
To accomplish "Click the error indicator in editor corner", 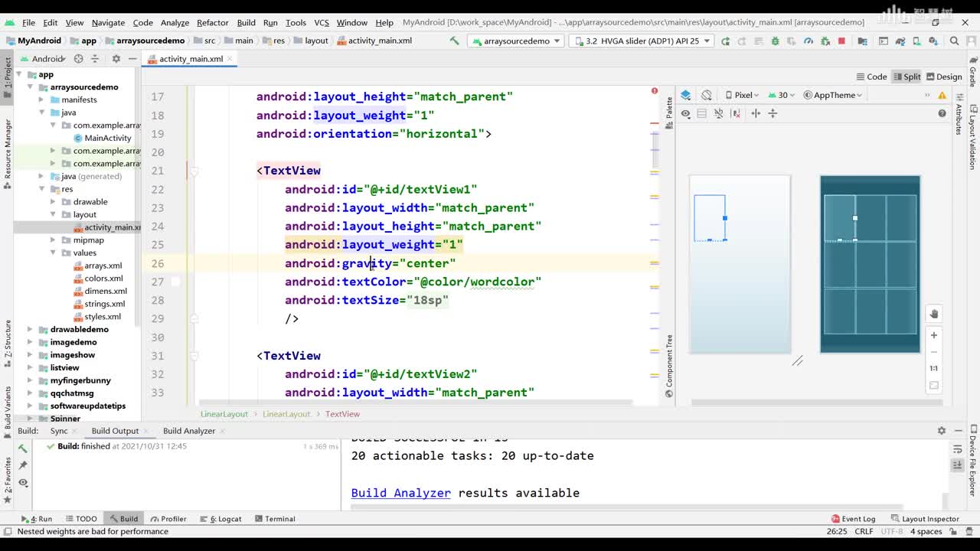I will tap(655, 91).
